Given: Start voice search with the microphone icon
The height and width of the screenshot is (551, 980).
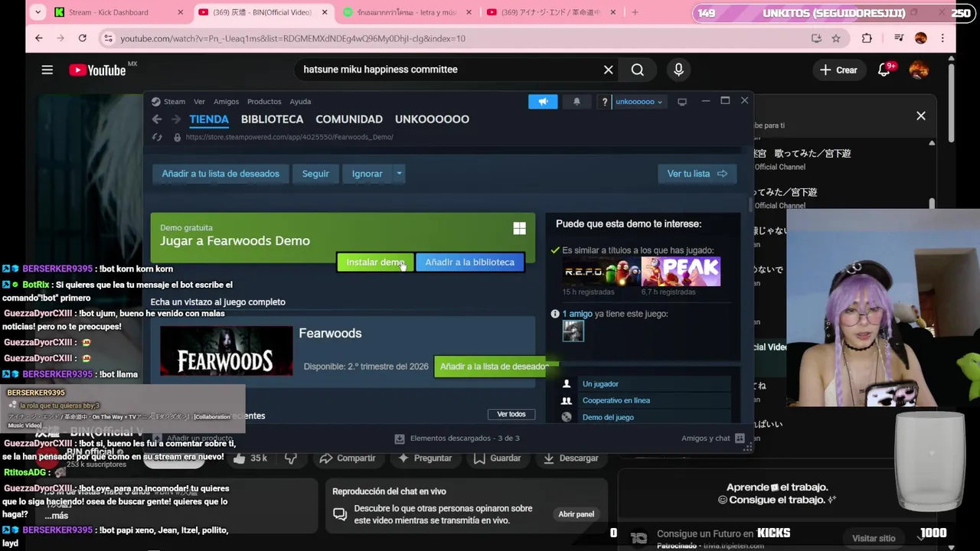Looking at the screenshot, I should [678, 70].
